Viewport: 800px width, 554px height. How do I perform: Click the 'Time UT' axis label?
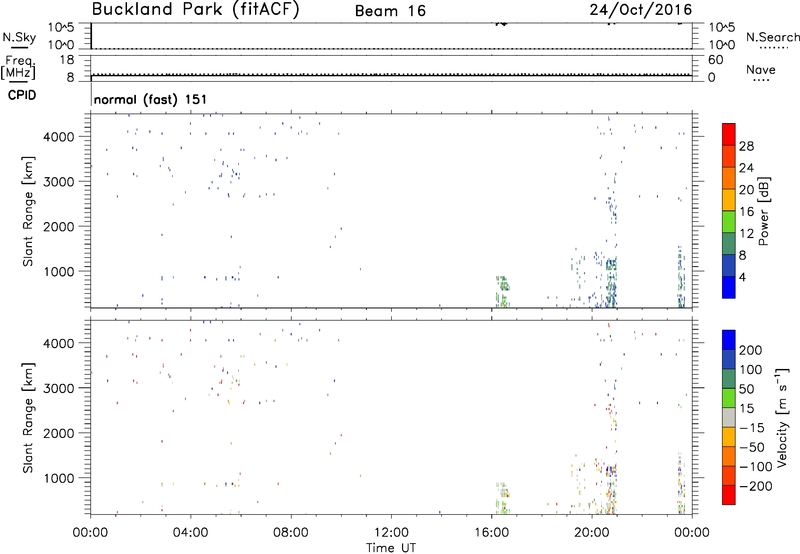391,548
